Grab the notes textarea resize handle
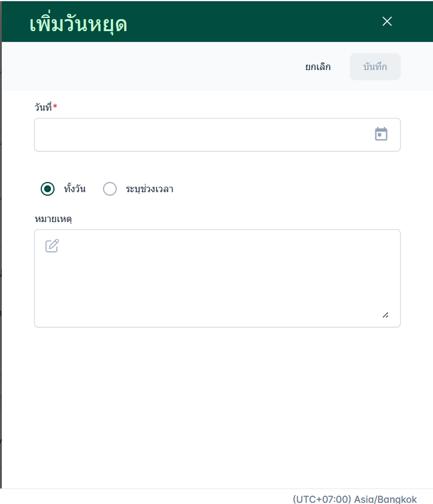 [x=385, y=315]
